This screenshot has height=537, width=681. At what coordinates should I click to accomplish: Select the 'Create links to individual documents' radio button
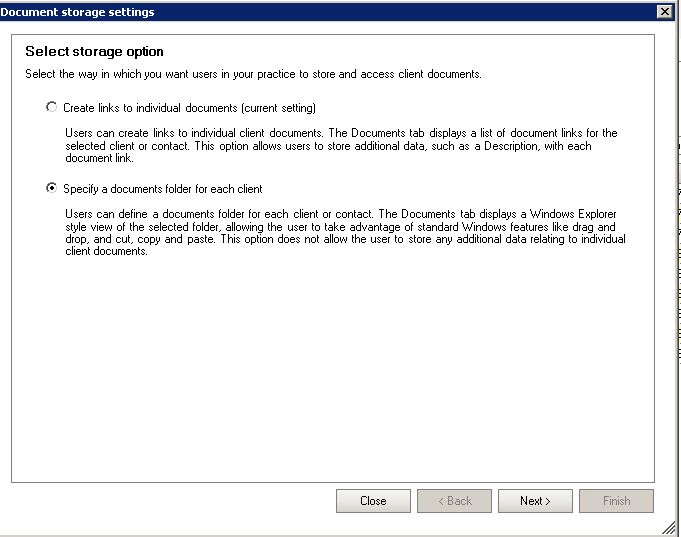(51, 107)
